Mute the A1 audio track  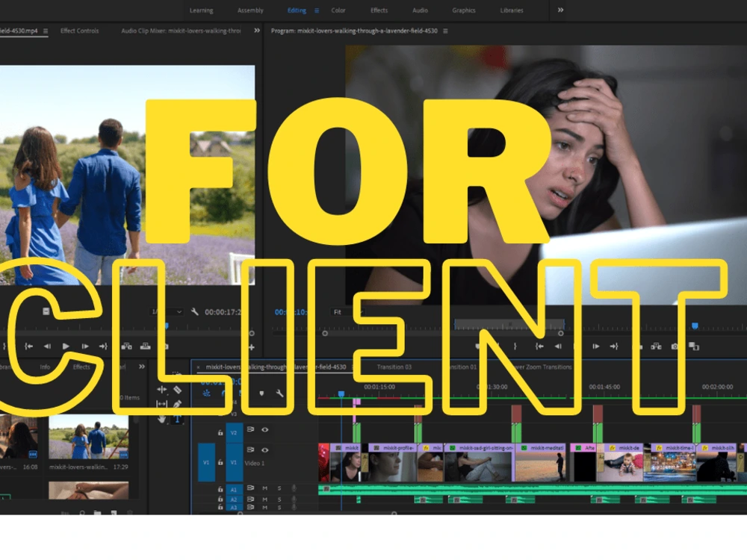(264, 488)
